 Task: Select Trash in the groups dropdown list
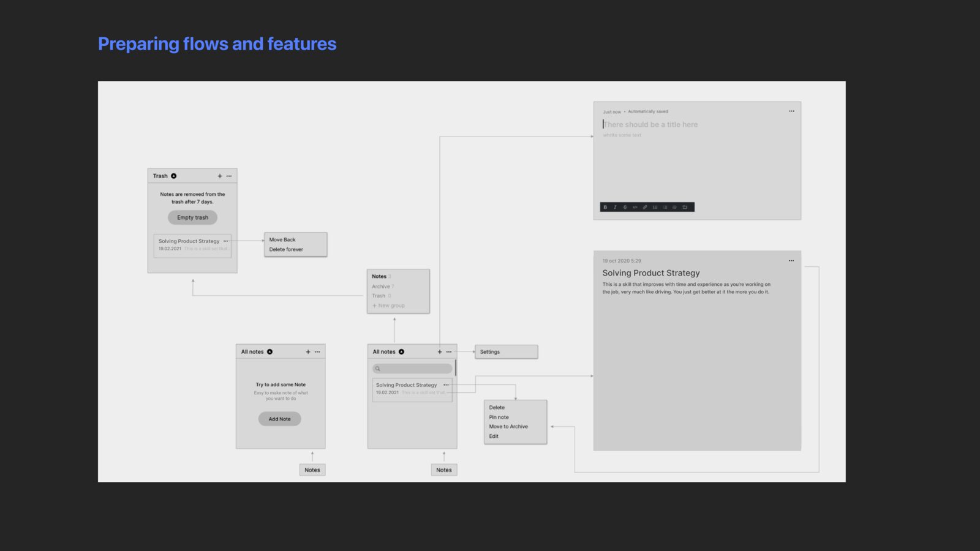coord(379,296)
